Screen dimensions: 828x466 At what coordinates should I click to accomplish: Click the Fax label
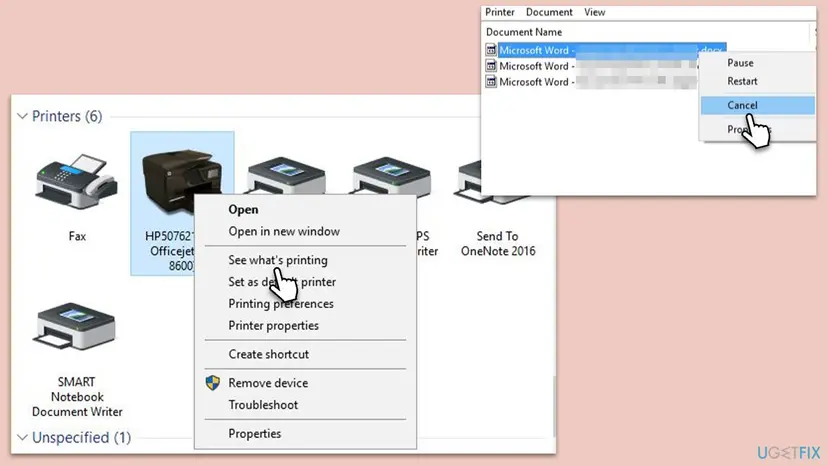click(77, 236)
